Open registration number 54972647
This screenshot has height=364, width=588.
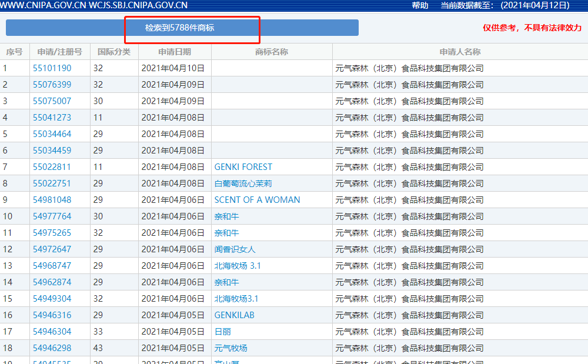pos(52,250)
